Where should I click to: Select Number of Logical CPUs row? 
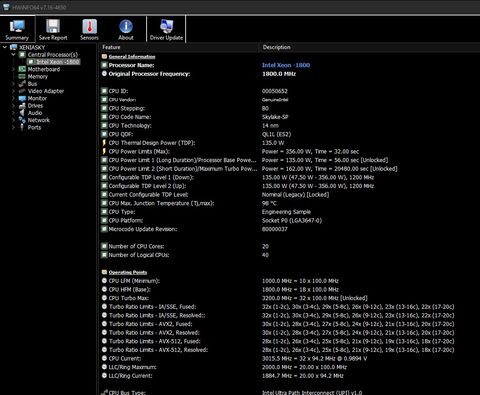pyautogui.click(x=289, y=255)
